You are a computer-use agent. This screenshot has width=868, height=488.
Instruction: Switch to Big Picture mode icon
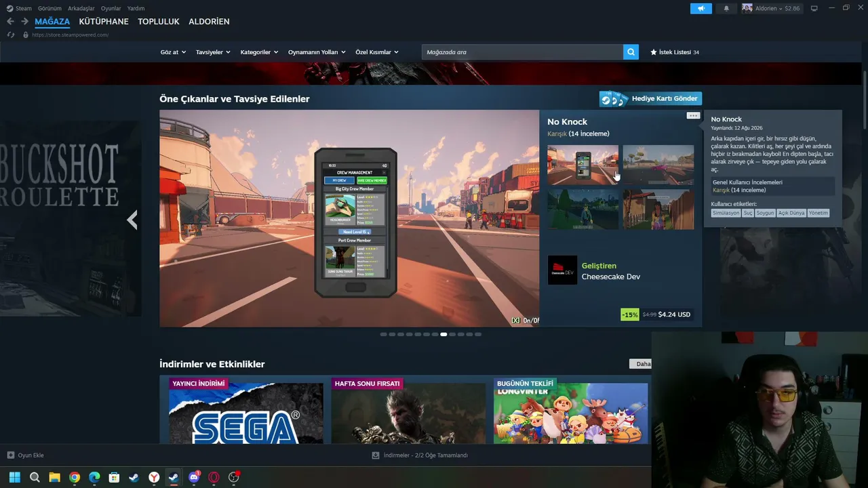[814, 8]
